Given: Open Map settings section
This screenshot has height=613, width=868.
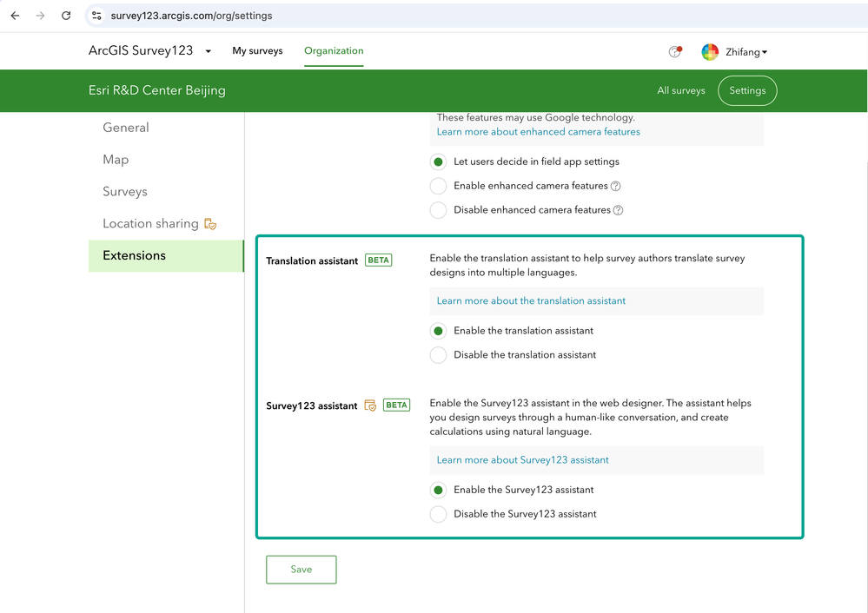Looking at the screenshot, I should tap(116, 160).
